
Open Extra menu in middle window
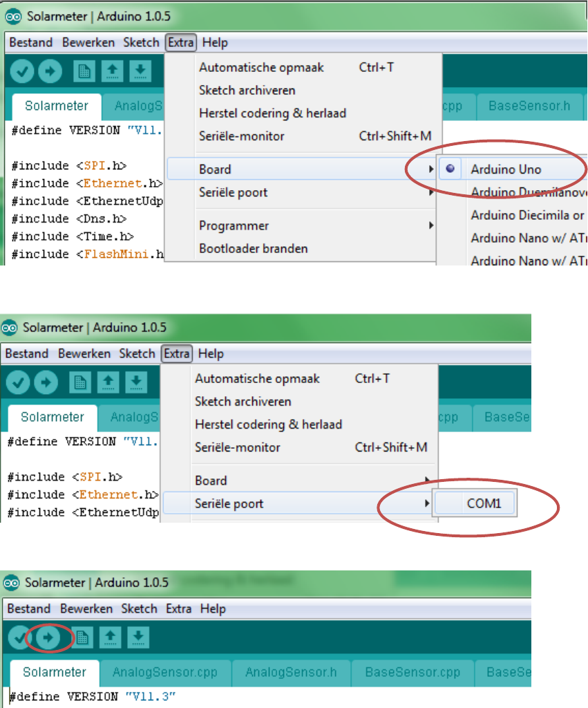(x=177, y=353)
